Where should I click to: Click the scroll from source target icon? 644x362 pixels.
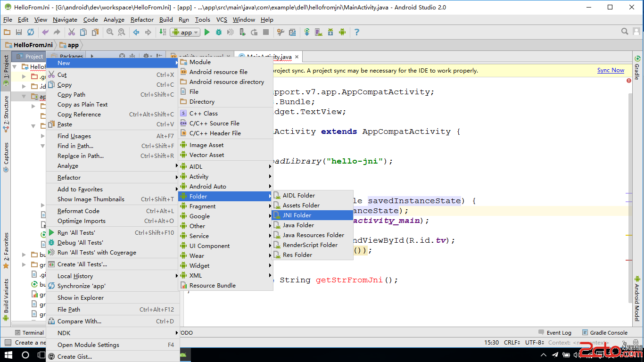(122, 56)
